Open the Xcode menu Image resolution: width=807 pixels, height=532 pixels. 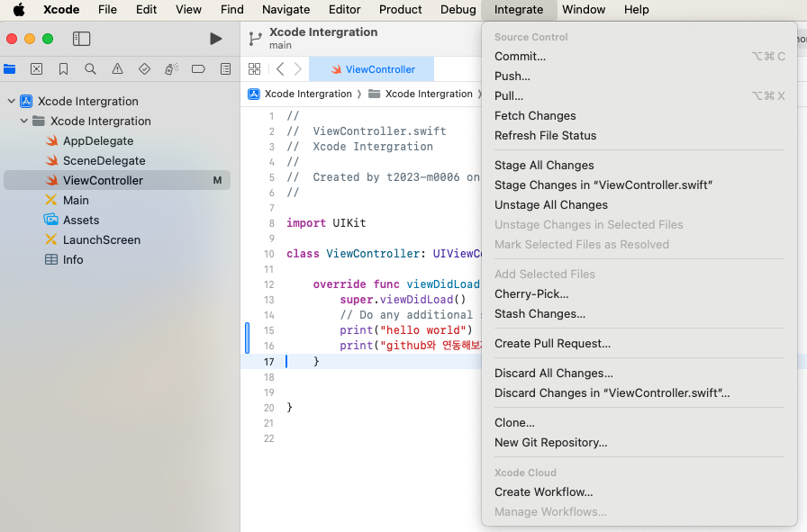click(61, 9)
